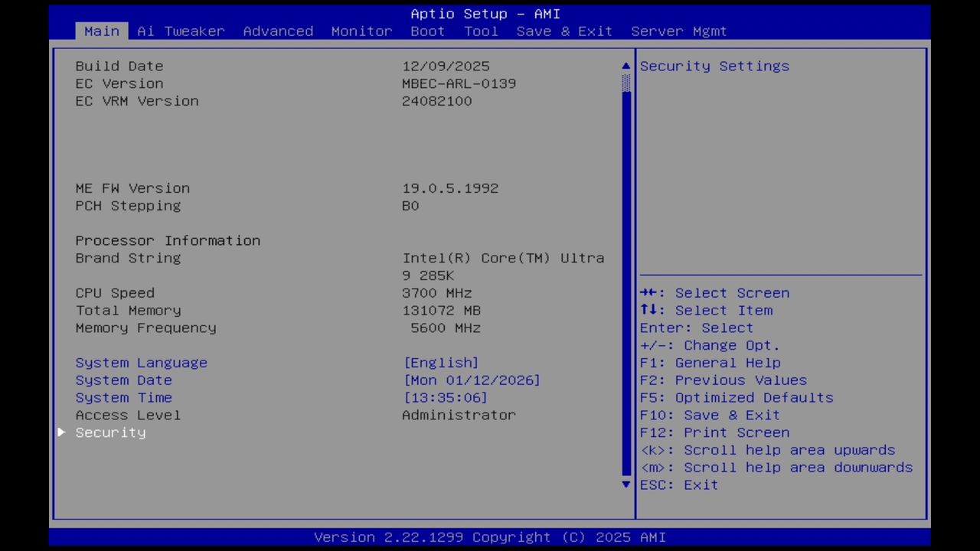The width and height of the screenshot is (980, 551).
Task: Click the scroll-down arrow on the scrollbar
Action: coord(626,484)
